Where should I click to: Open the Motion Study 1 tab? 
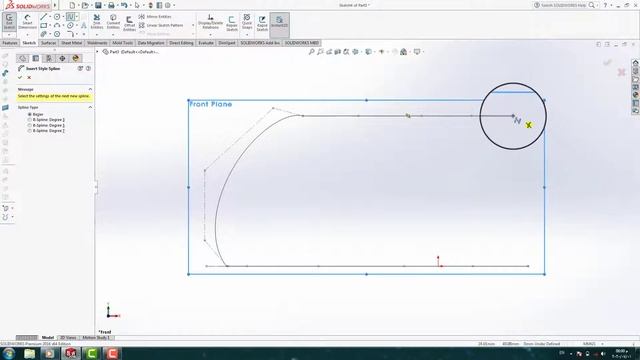[x=96, y=338]
